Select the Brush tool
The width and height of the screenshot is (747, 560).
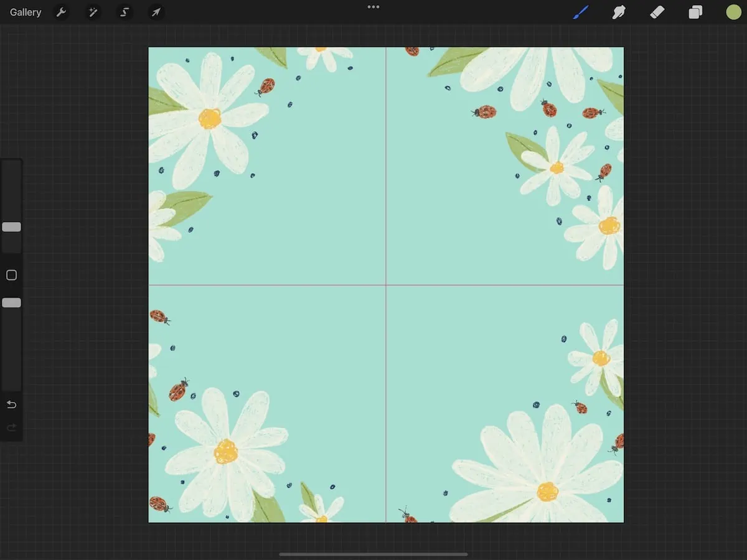(581, 12)
